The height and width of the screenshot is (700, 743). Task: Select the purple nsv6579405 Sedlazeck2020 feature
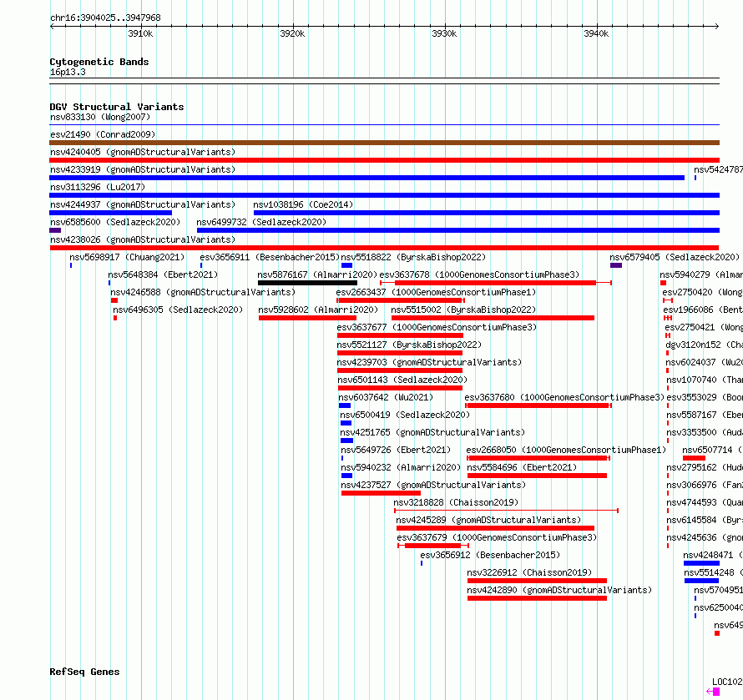(x=616, y=265)
